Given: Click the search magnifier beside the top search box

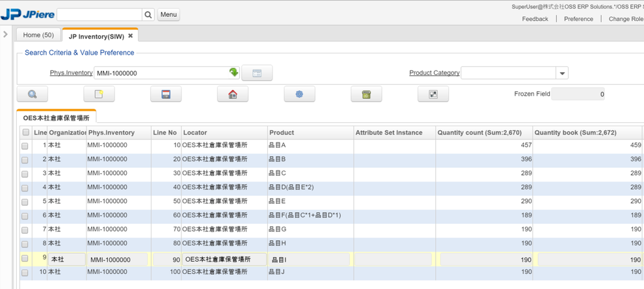Looking at the screenshot, I should click(x=148, y=14).
